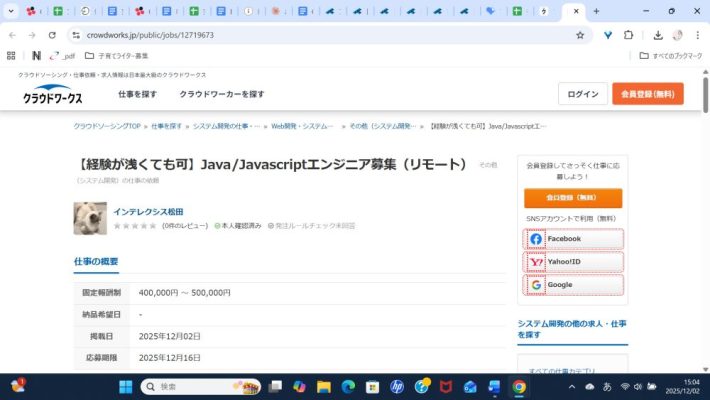Switch to the tab with the info icon

(x=248, y=11)
